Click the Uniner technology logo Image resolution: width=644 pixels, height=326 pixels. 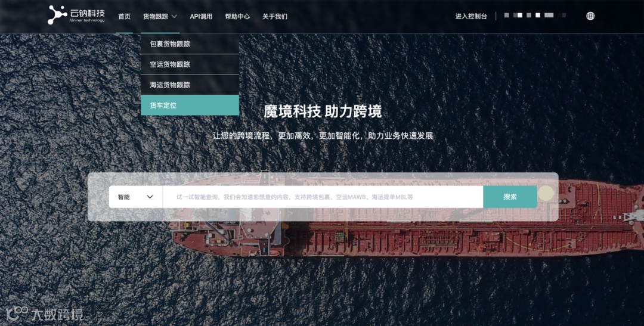click(x=76, y=15)
